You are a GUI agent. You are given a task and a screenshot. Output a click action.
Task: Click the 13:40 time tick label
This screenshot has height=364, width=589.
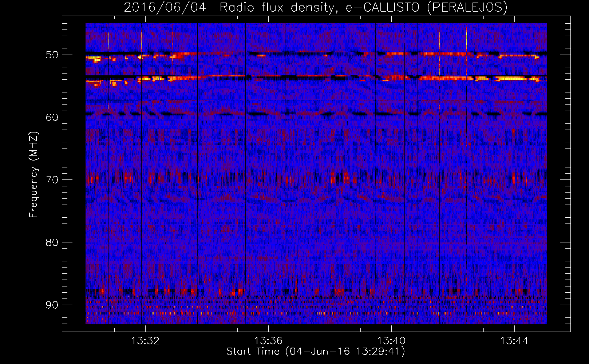tap(391, 341)
